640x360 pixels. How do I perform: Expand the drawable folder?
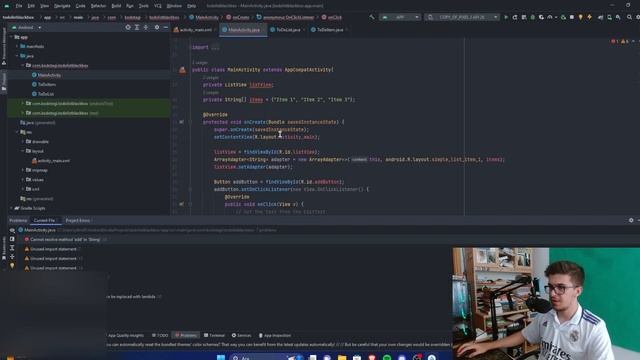pos(23,142)
